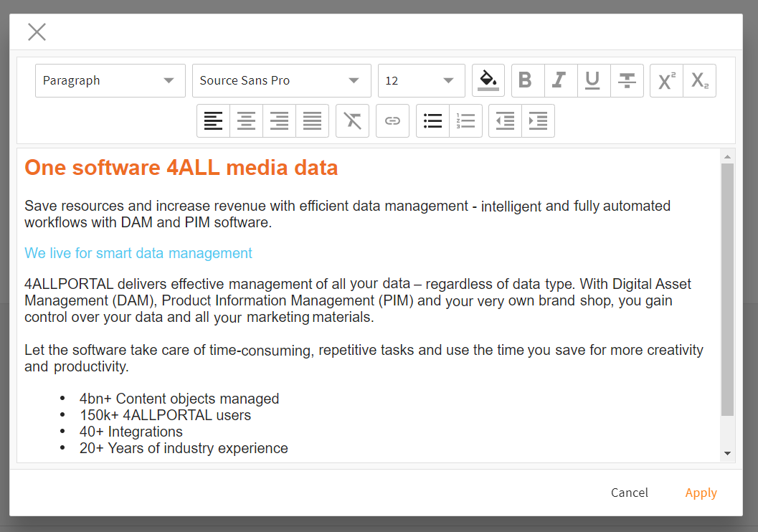Toggle bold formatting
This screenshot has height=532, width=758.
(x=528, y=81)
